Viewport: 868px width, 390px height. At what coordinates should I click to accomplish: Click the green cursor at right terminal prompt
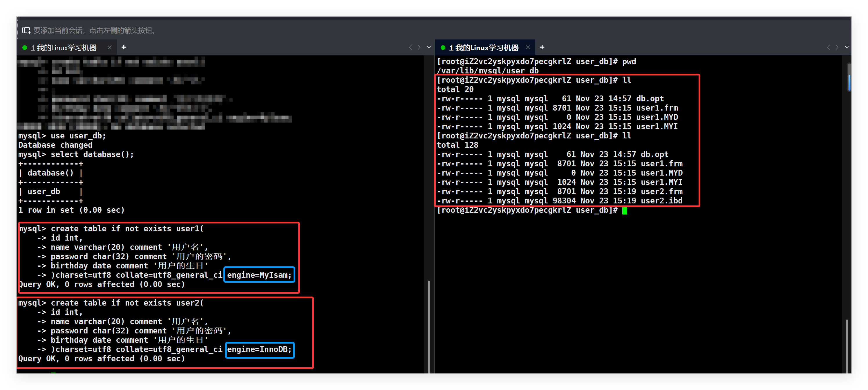[624, 211]
